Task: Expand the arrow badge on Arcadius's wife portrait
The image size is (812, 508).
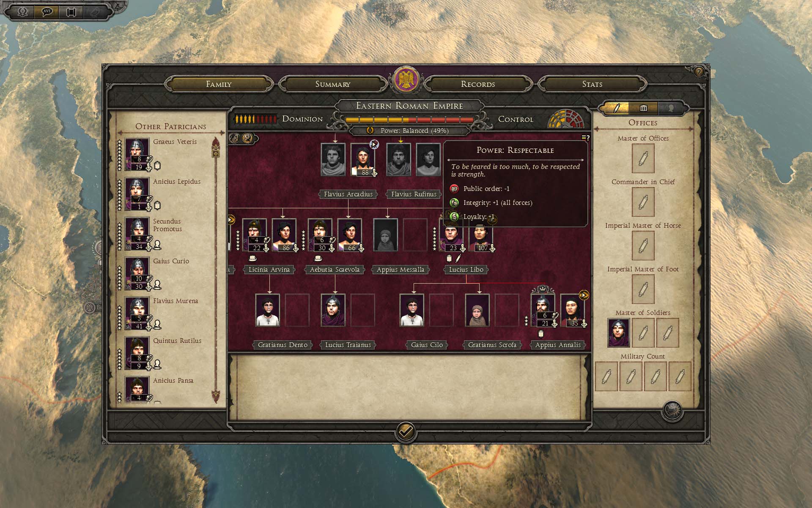Action: click(374, 144)
